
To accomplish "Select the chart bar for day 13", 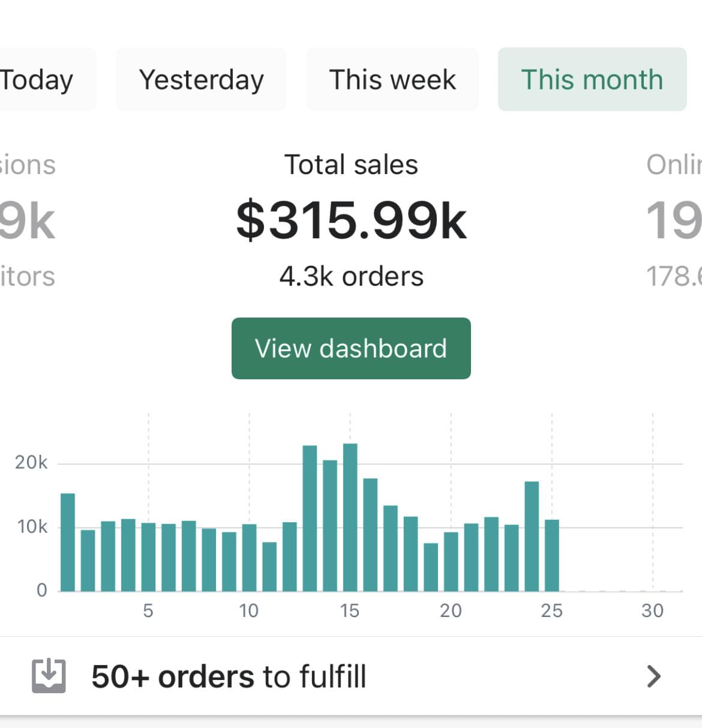I will pyautogui.click(x=310, y=519).
